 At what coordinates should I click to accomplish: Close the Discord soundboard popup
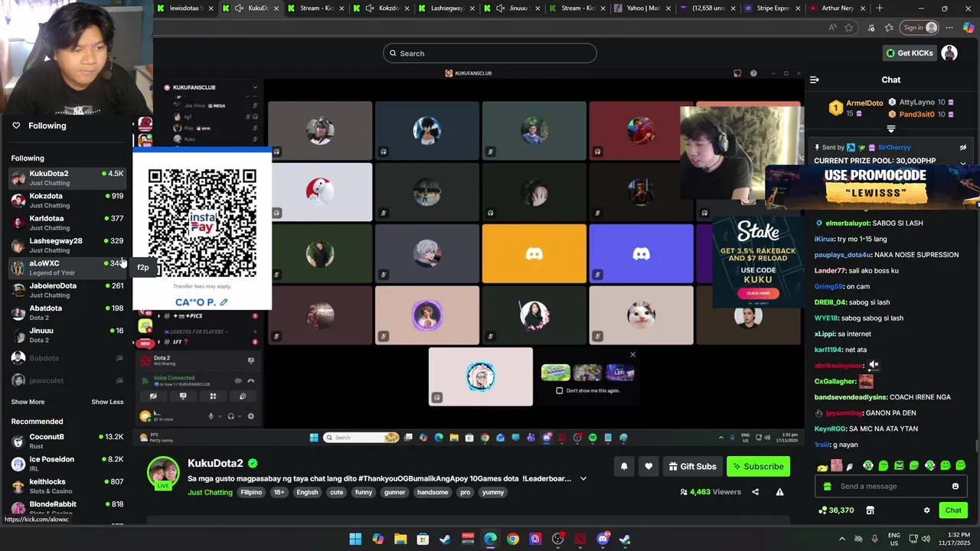tap(632, 354)
